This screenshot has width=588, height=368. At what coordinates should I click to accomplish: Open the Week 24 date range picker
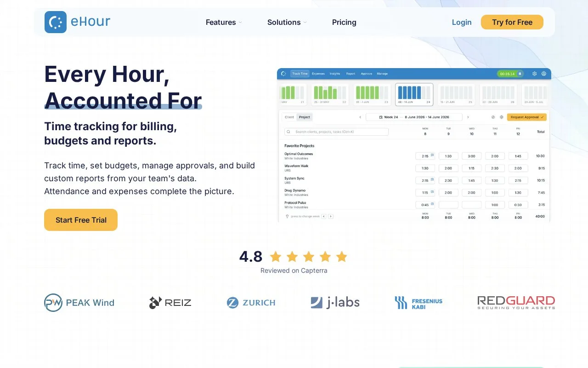(414, 117)
